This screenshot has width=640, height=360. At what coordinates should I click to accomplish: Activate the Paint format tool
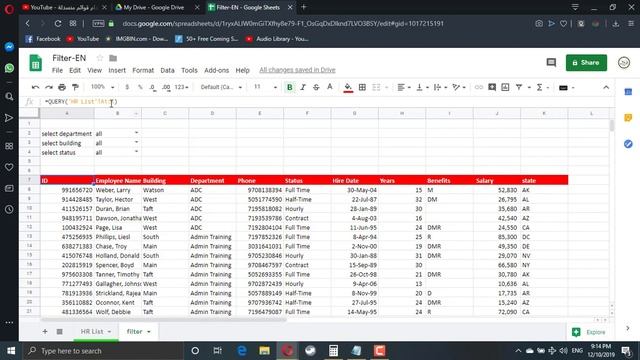75,87
